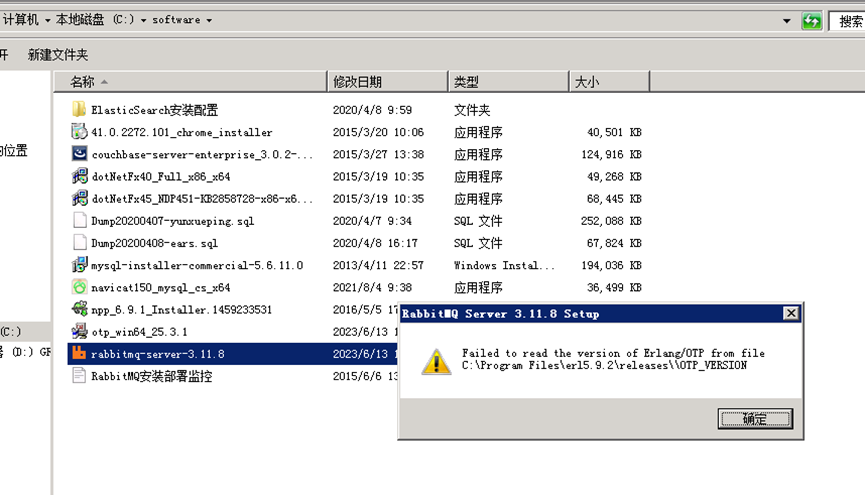
Task: Click the type cell Windows Instal...
Action: [504, 265]
